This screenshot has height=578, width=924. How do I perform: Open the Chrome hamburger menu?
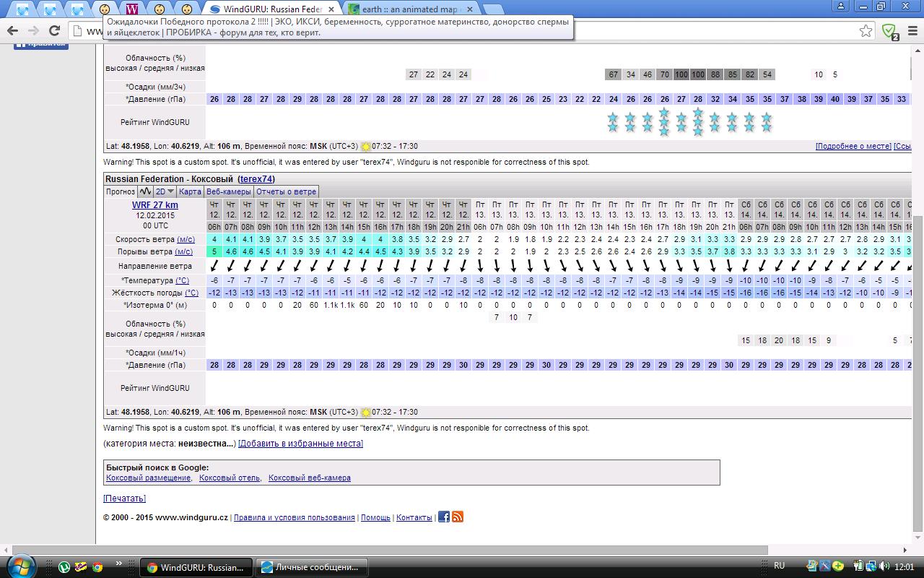point(911,31)
